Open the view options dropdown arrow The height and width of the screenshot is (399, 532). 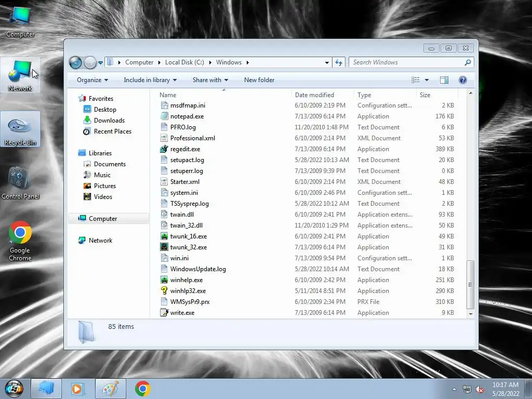[x=427, y=80]
